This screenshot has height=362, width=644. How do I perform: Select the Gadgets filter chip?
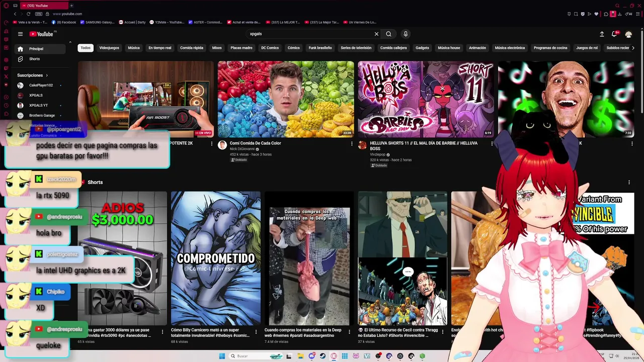pos(422,48)
